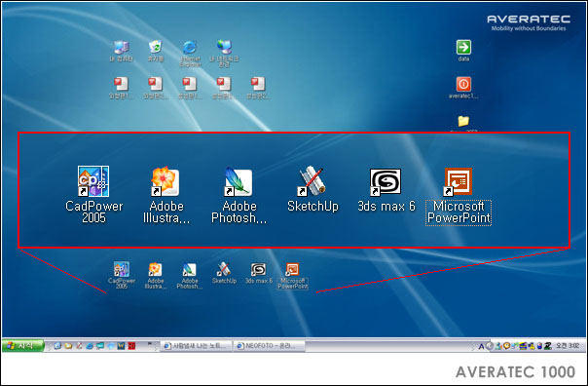588x386 pixels.
Task: Open the Recycle Bin (휴지통) desktop icon
Action: [x=155, y=51]
